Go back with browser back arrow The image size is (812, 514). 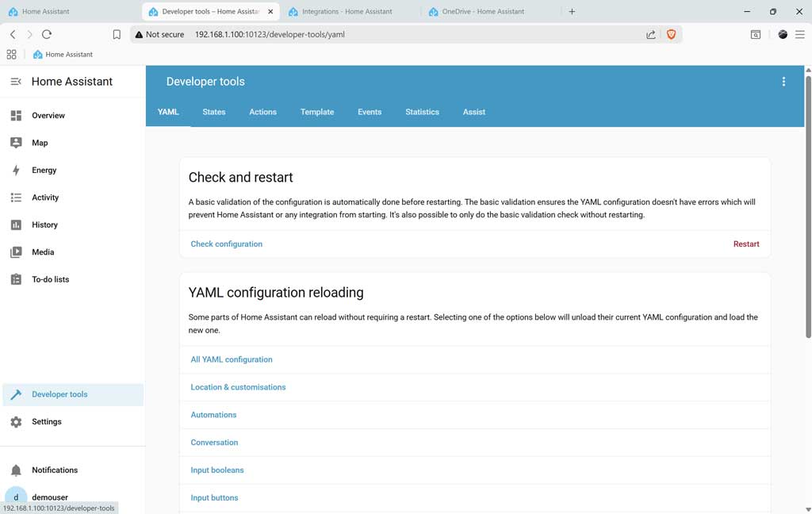coord(13,34)
